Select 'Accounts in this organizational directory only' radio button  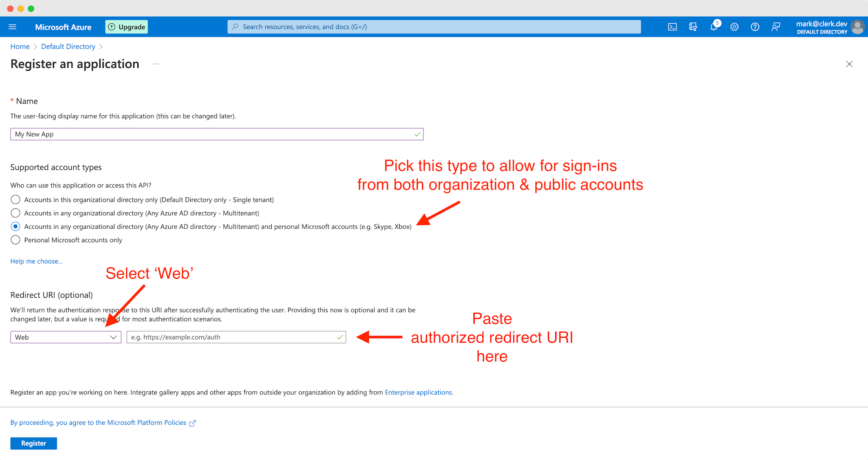pos(15,199)
